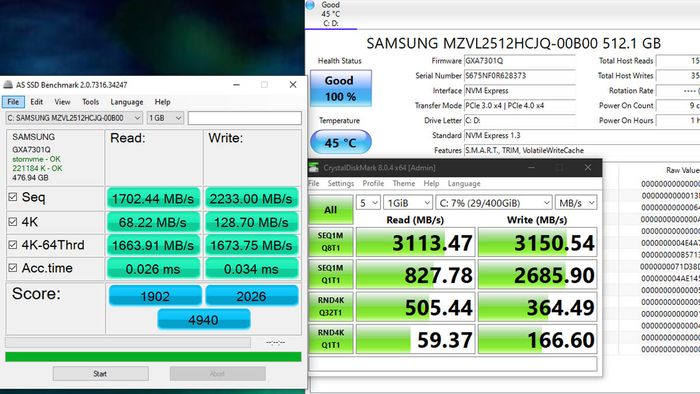The image size is (700, 394).
Task: Click the RND4K Q32T1 read value 505.44
Action: pyautogui.click(x=415, y=307)
